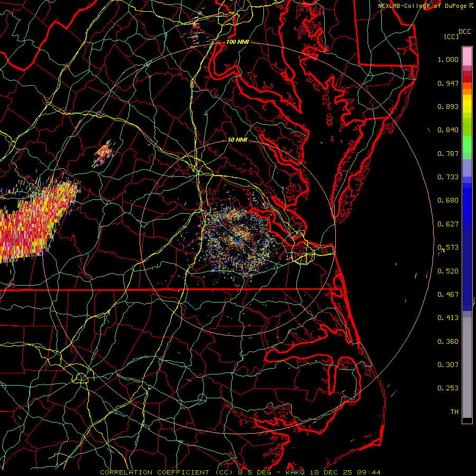Select the 0.467 legend value
Screen dimensions: 476x476
tap(448, 295)
